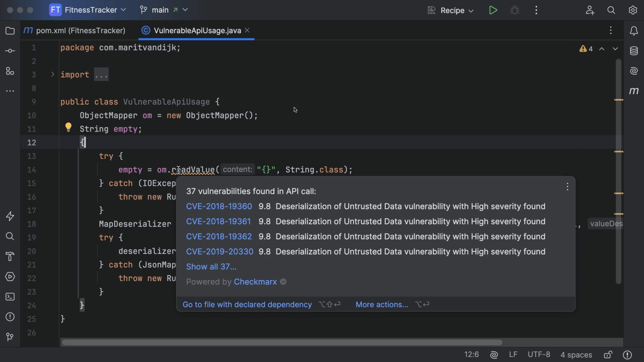Viewport: 644px width, 362px height.
Task: Open the Maven tool window
Action: tap(634, 91)
